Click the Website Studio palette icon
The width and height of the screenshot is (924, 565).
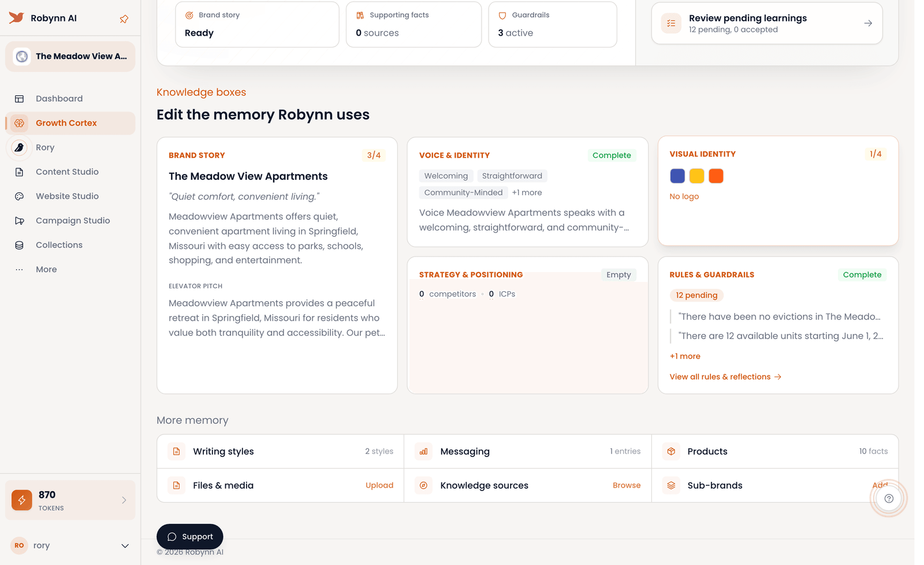pyautogui.click(x=19, y=196)
